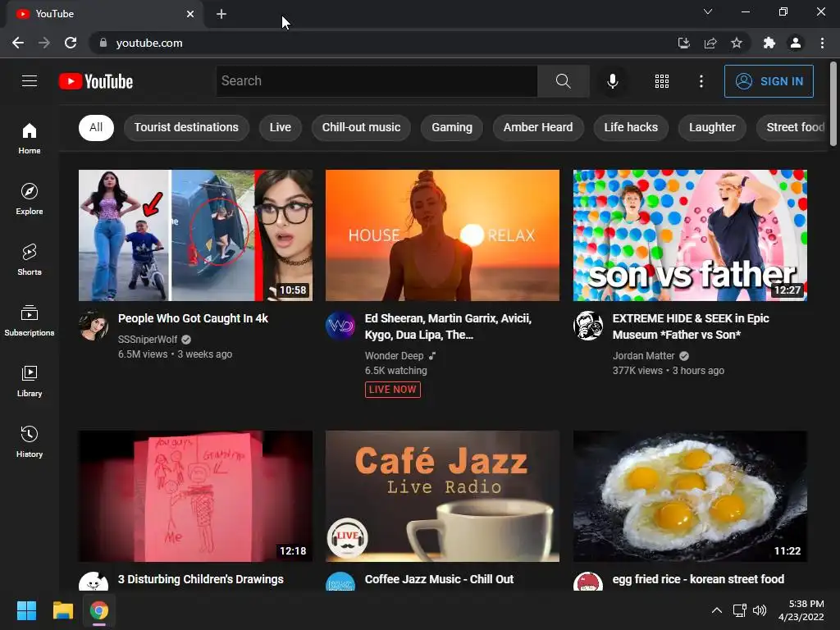840x630 pixels.
Task: Open the 10:58 SSSniperWolf video thumbnail
Action: tap(195, 235)
